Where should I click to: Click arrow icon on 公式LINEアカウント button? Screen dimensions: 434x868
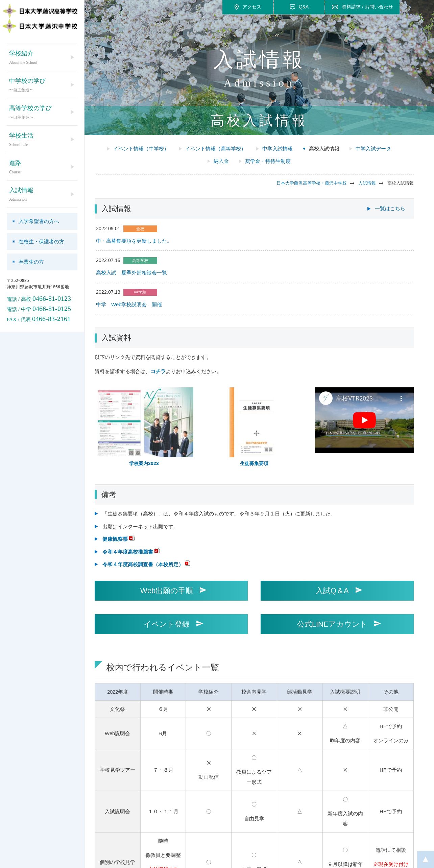(x=377, y=623)
